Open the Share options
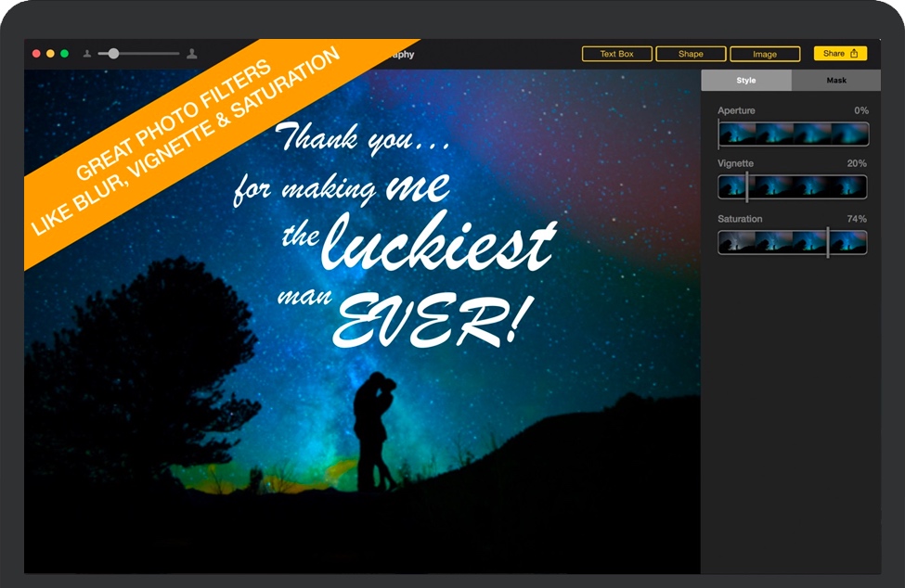This screenshot has width=905, height=588. coord(838,54)
